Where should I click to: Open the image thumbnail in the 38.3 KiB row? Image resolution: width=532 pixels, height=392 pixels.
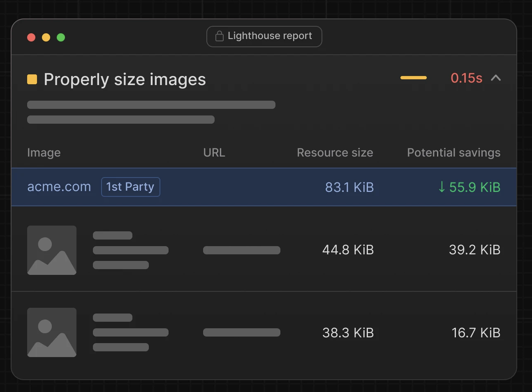52,332
